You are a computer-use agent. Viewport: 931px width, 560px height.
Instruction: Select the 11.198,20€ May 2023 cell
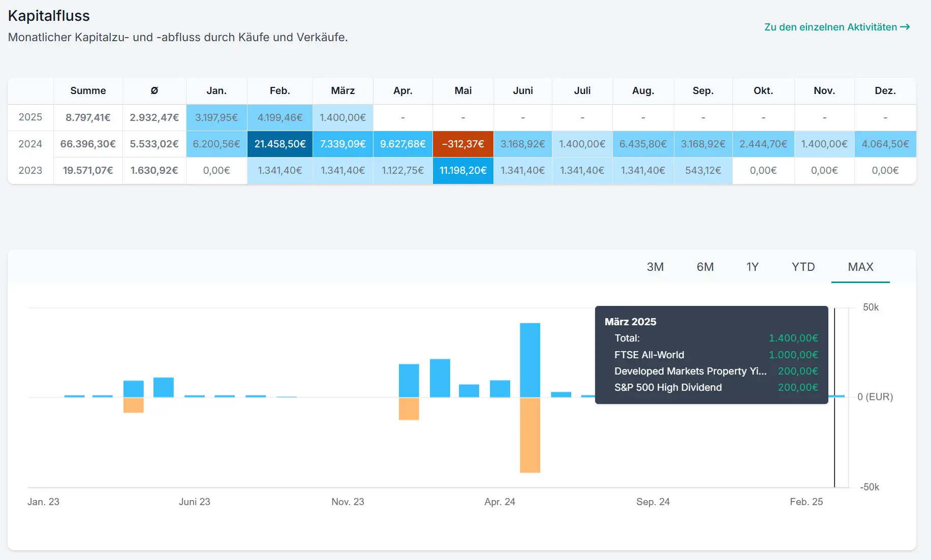tap(463, 170)
